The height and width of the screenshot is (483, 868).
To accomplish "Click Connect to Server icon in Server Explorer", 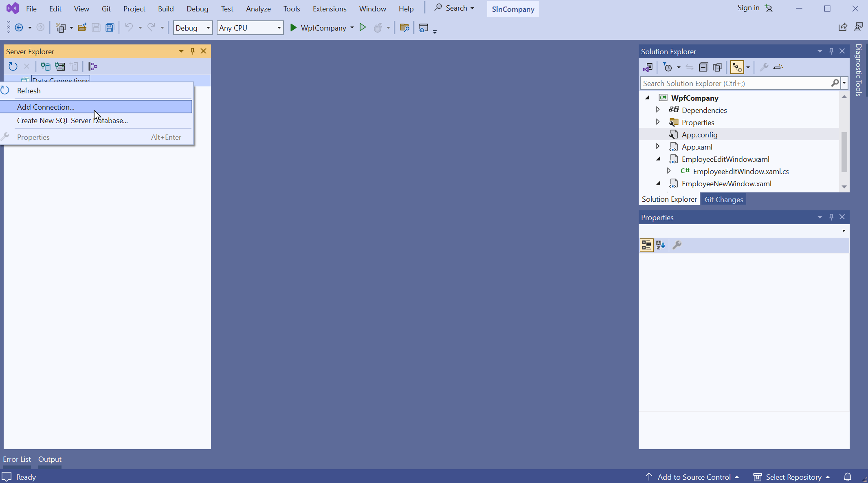I will click(60, 66).
